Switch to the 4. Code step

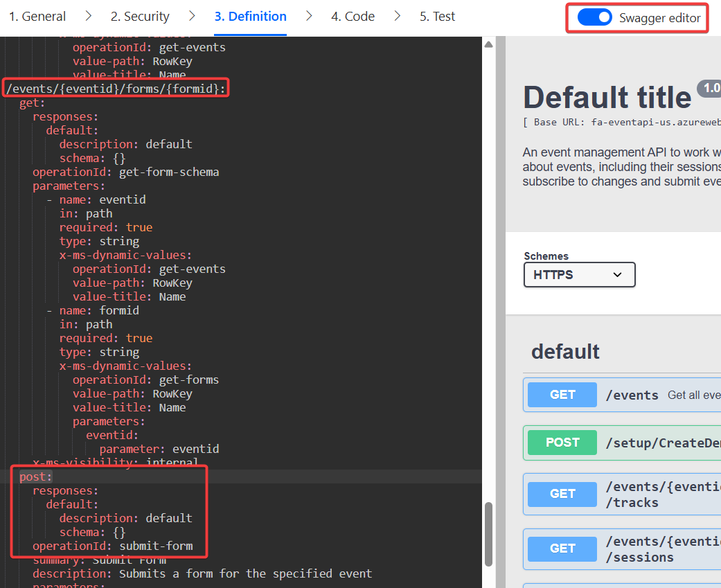pyautogui.click(x=353, y=16)
